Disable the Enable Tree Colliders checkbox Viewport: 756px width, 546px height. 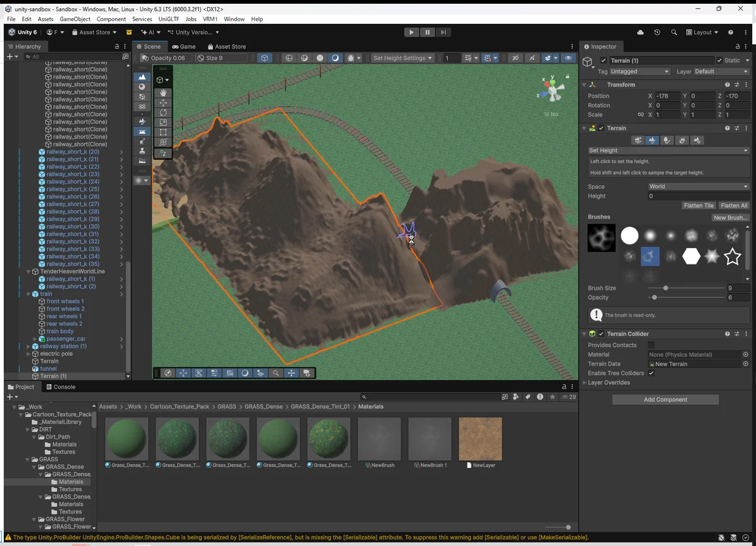(651, 373)
